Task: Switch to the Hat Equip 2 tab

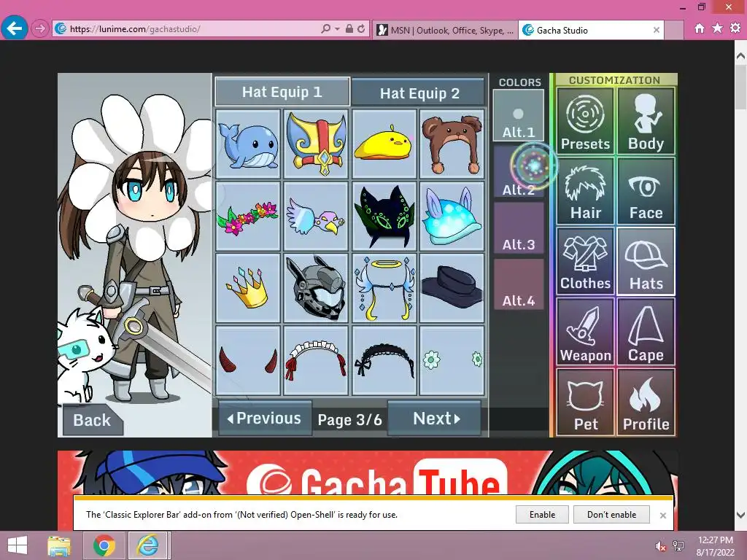Action: pyautogui.click(x=419, y=93)
